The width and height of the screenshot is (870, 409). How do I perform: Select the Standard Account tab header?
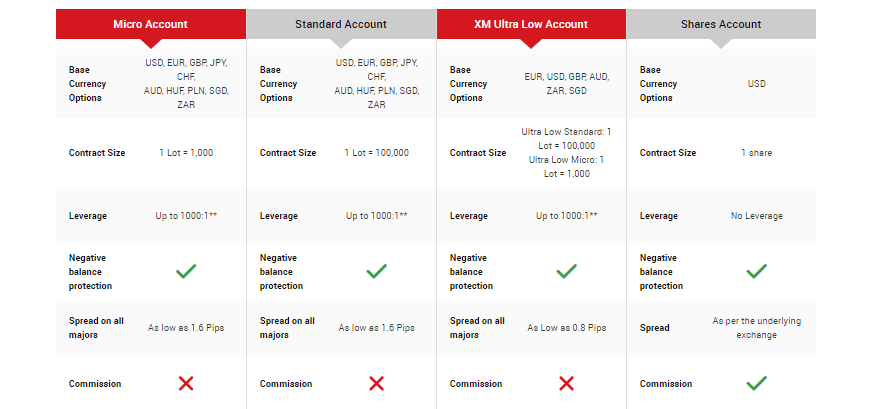click(x=341, y=24)
